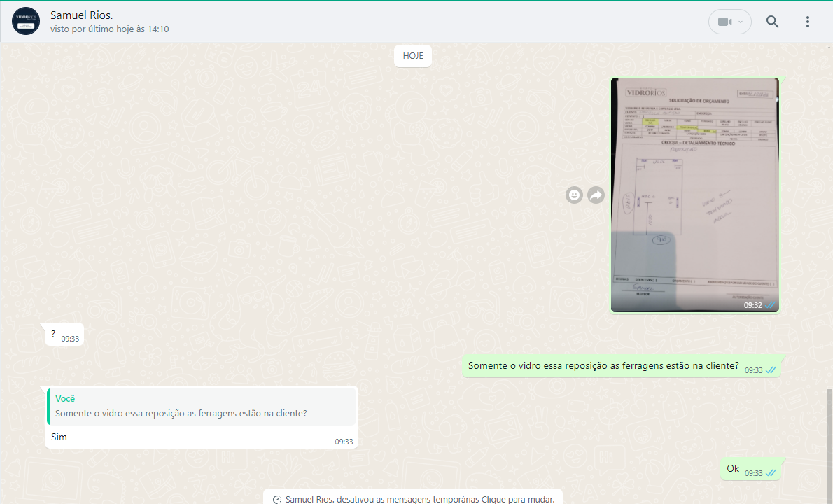
Task: Forward the sent document photo
Action: point(596,195)
